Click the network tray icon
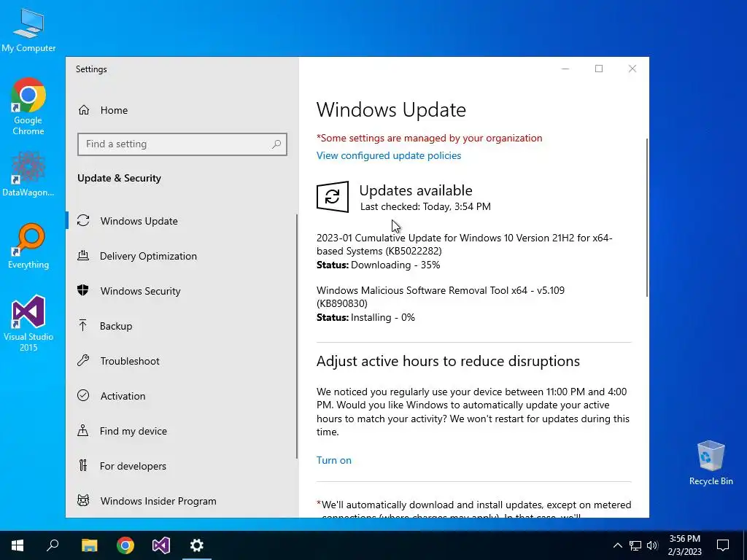The image size is (747, 560). 635,545
